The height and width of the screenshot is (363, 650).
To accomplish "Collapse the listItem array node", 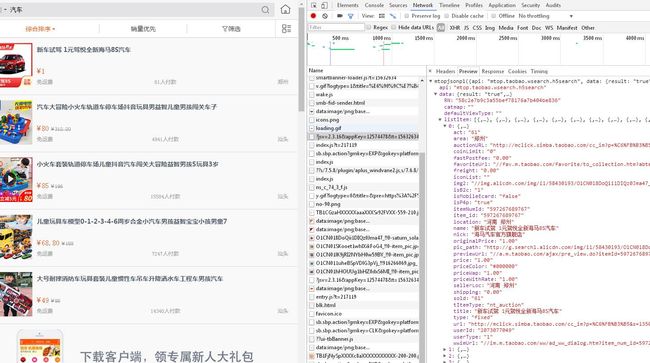I will pos(440,119).
